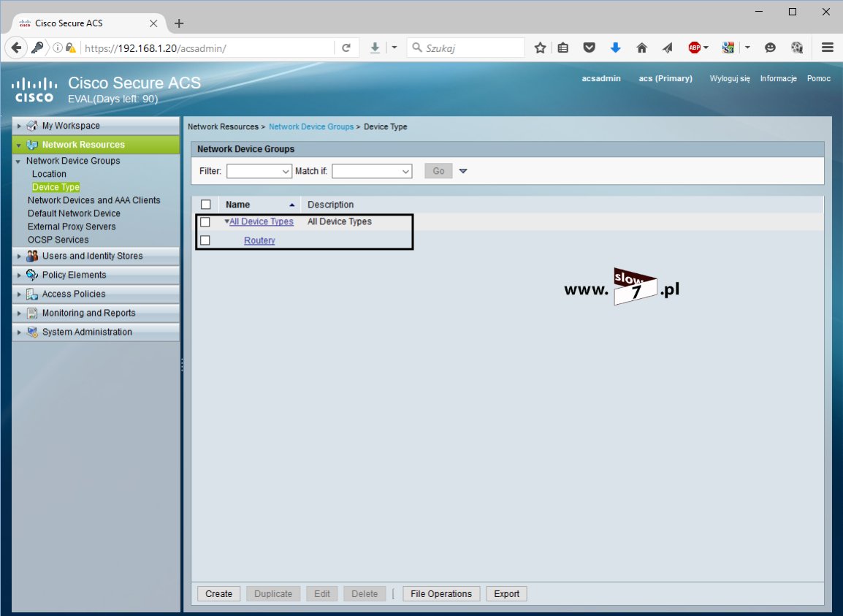Open ABP dropdown arrow
The image size is (843, 616).
pos(706,48)
